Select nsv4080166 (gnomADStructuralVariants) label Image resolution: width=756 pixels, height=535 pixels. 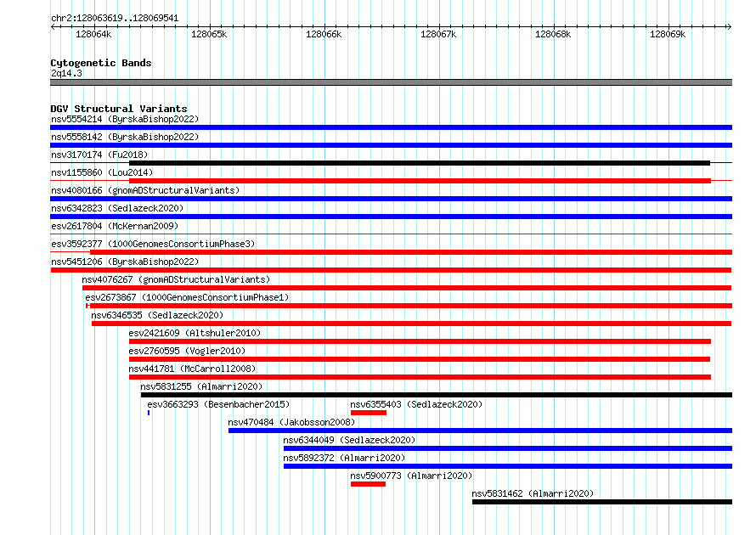[x=145, y=190]
